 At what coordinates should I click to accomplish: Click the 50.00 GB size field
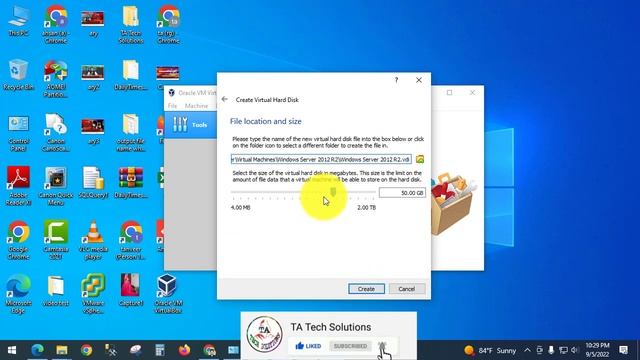(x=402, y=193)
